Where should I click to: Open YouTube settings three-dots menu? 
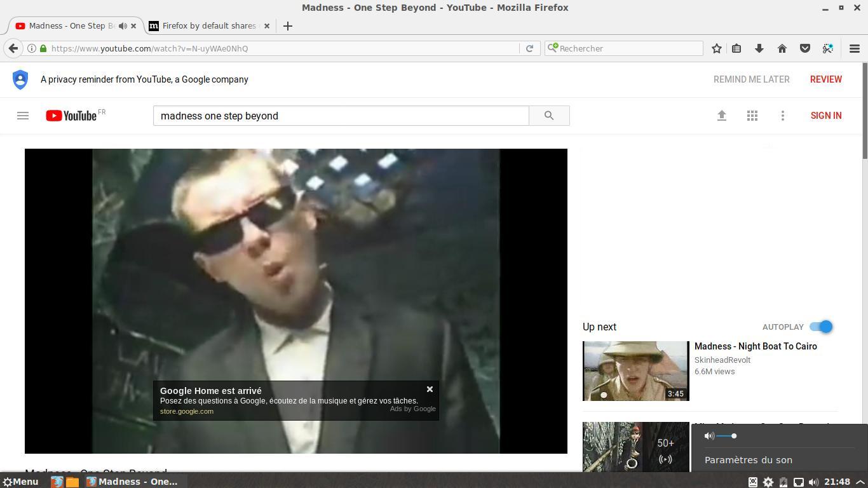point(783,116)
